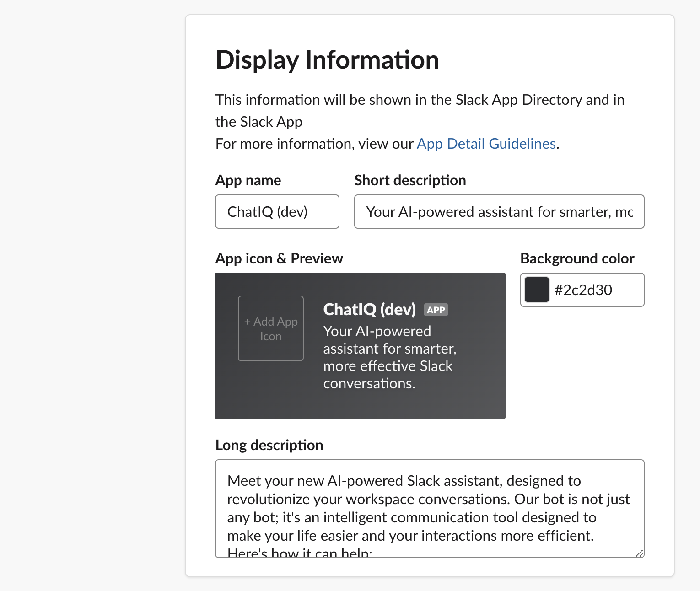Grab the textarea resize handle corner
Image resolution: width=700 pixels, height=591 pixels.
[x=640, y=553]
